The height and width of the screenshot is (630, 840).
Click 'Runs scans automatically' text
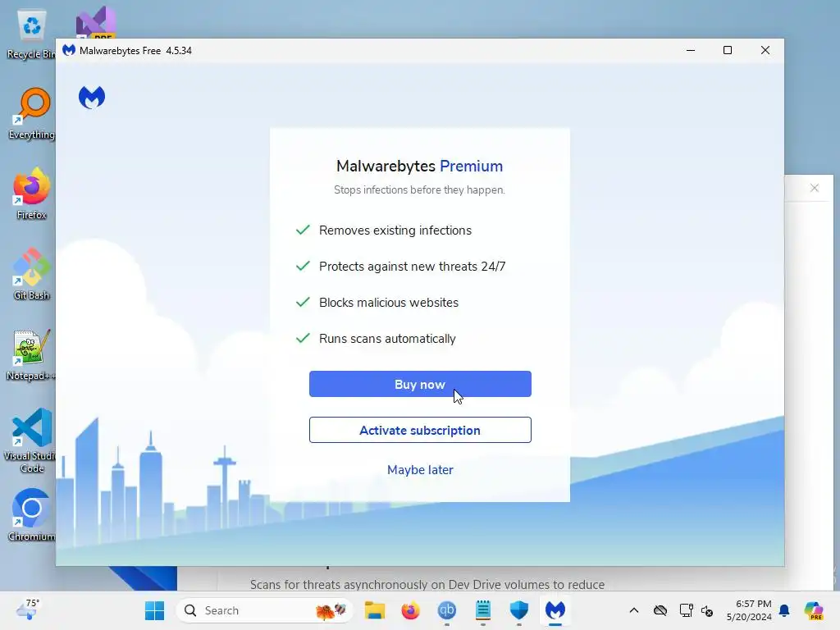click(x=387, y=339)
